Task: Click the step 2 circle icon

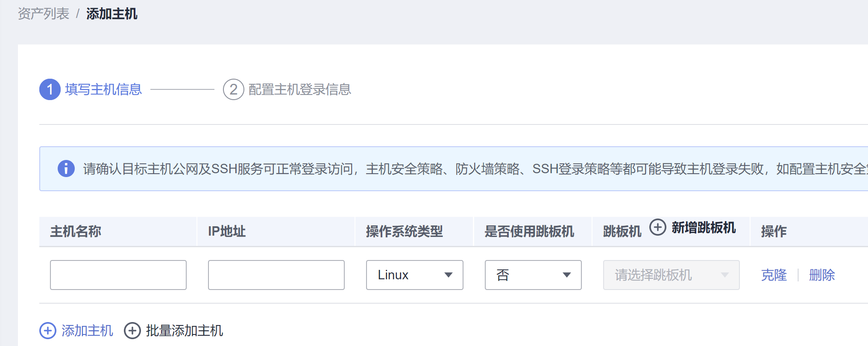Action: pyautogui.click(x=233, y=89)
